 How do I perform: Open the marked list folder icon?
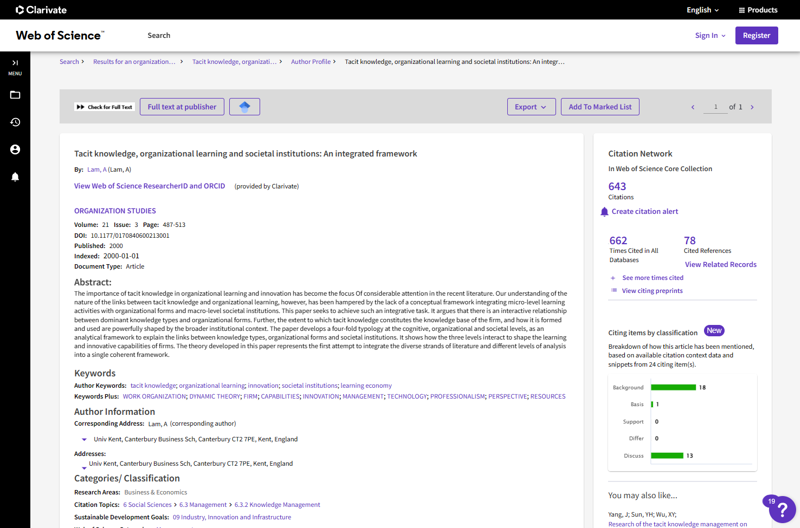[x=15, y=95]
